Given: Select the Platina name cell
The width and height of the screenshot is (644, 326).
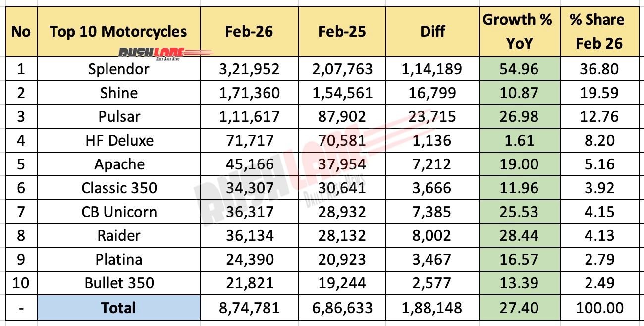Looking at the screenshot, I should pos(118,259).
